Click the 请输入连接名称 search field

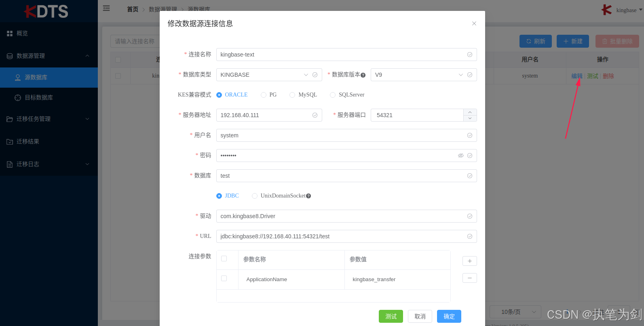pos(135,41)
